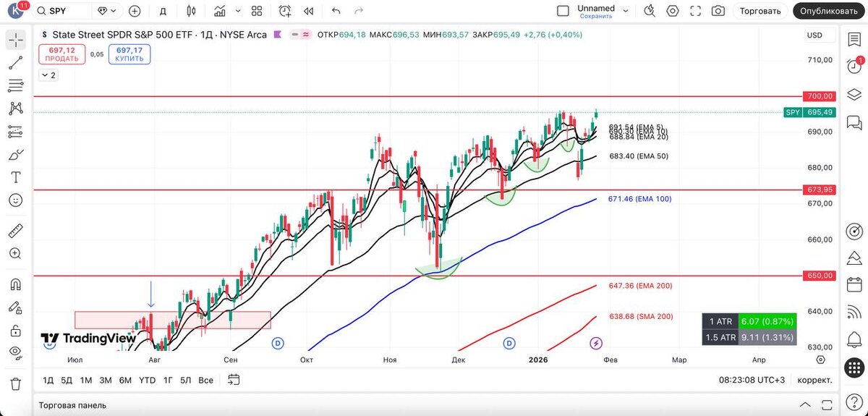Expand the collapsed indicators legend showing 2
This screenshot has height=416, width=868.
pos(48,75)
